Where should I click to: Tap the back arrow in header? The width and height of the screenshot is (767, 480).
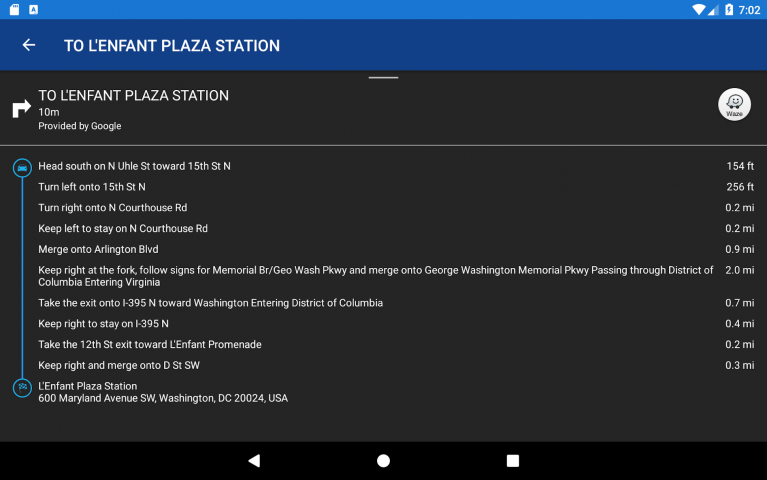[x=29, y=45]
